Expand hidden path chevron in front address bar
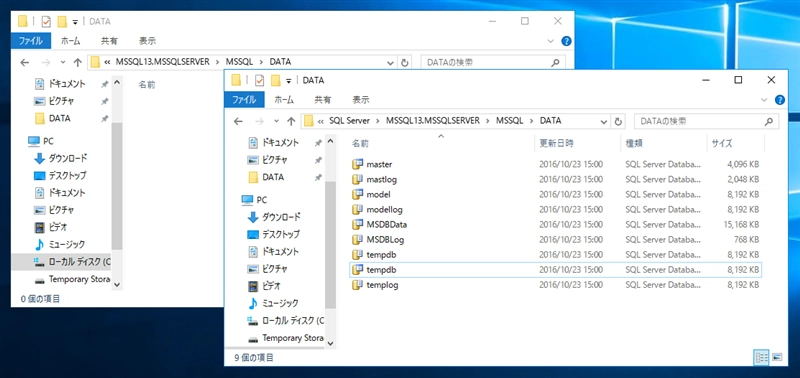 pyautogui.click(x=321, y=121)
